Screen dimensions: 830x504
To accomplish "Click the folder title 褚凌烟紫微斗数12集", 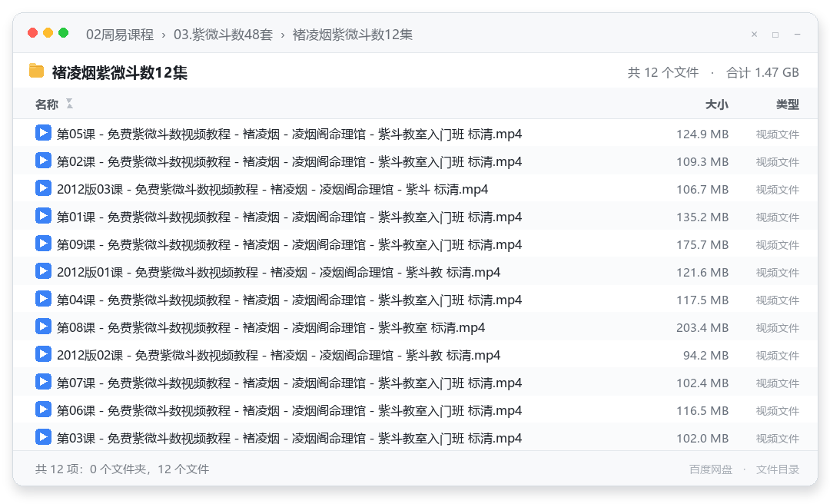I will 120,72.
